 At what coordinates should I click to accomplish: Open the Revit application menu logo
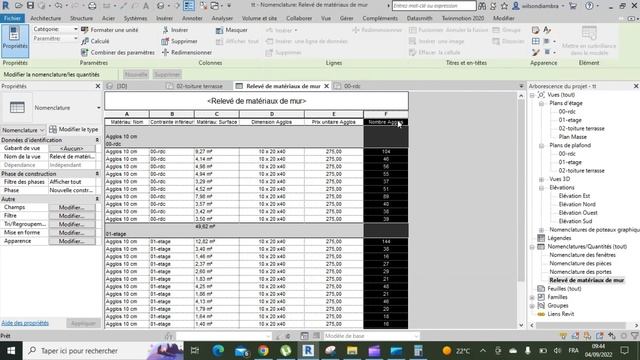pos(6,6)
